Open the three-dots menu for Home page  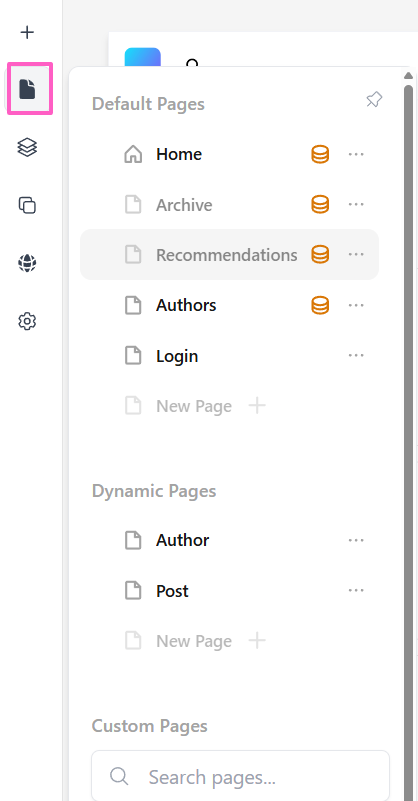pyautogui.click(x=356, y=154)
